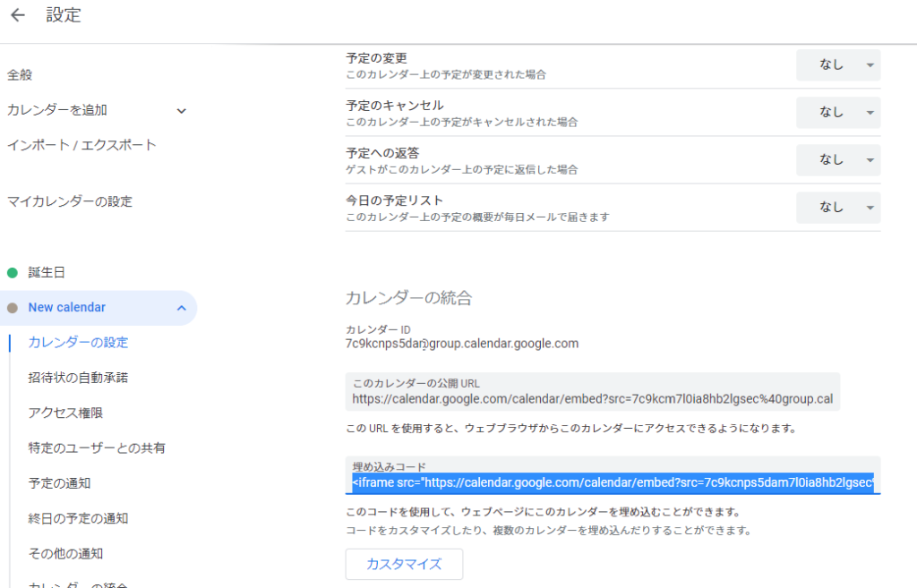Open the 予定のキャンセル notification dropdown
The height and width of the screenshot is (588, 917).
point(838,113)
